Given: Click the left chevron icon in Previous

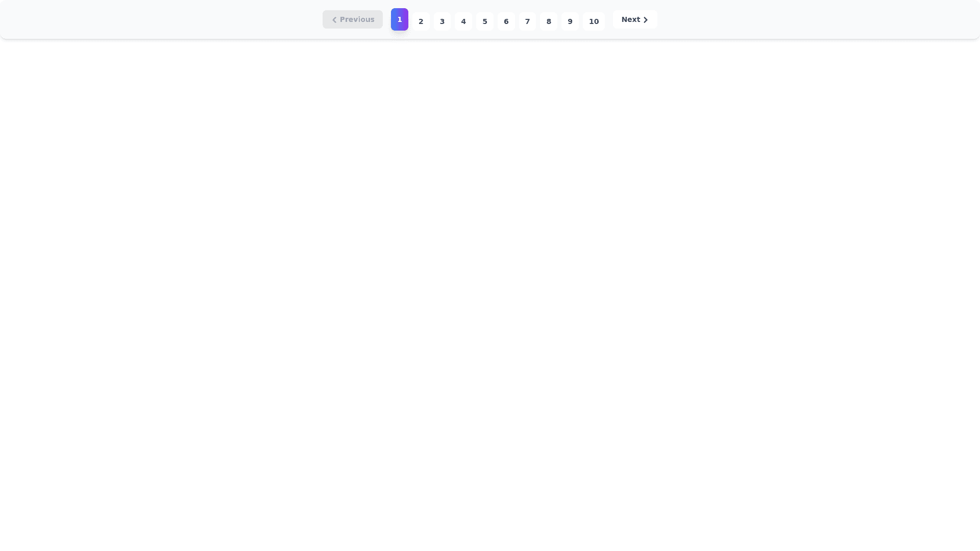Looking at the screenshot, I should 334,20.
